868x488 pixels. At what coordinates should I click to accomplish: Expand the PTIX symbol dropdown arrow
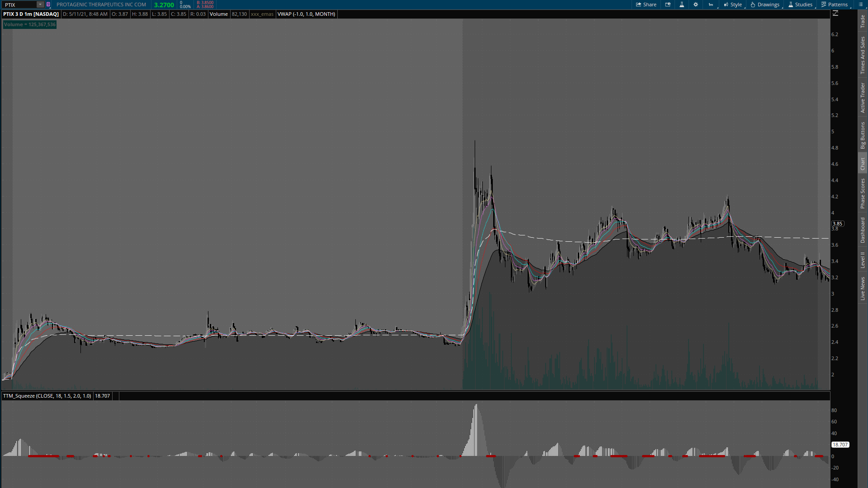40,5
